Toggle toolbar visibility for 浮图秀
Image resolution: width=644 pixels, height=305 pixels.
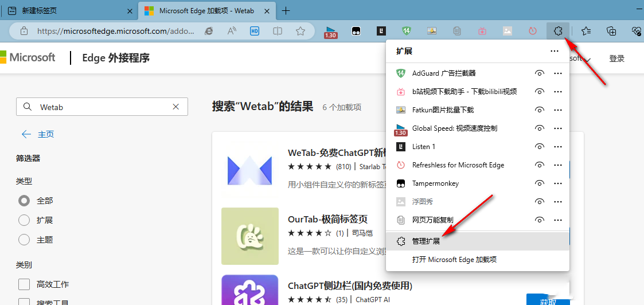[x=540, y=202]
